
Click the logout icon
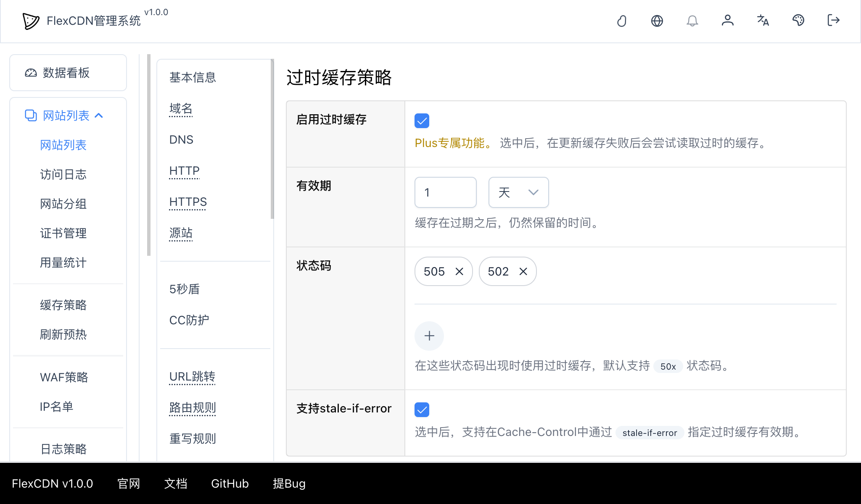pos(833,21)
